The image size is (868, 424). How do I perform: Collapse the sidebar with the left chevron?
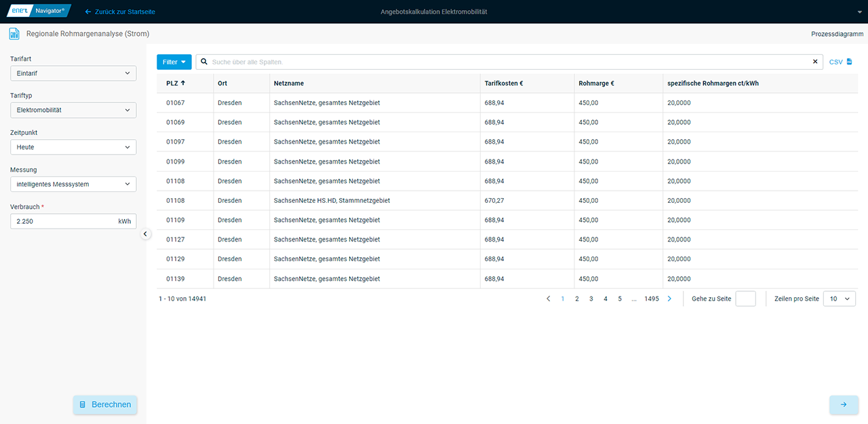(145, 234)
